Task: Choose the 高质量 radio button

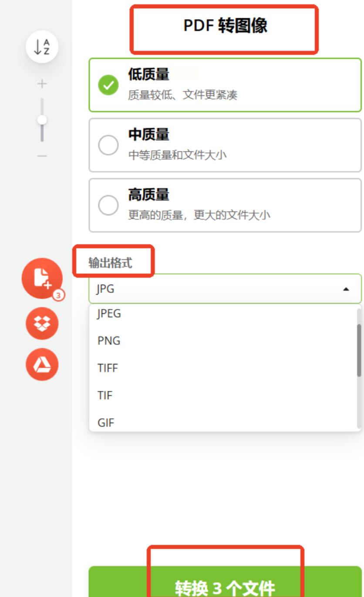Action: pos(108,205)
